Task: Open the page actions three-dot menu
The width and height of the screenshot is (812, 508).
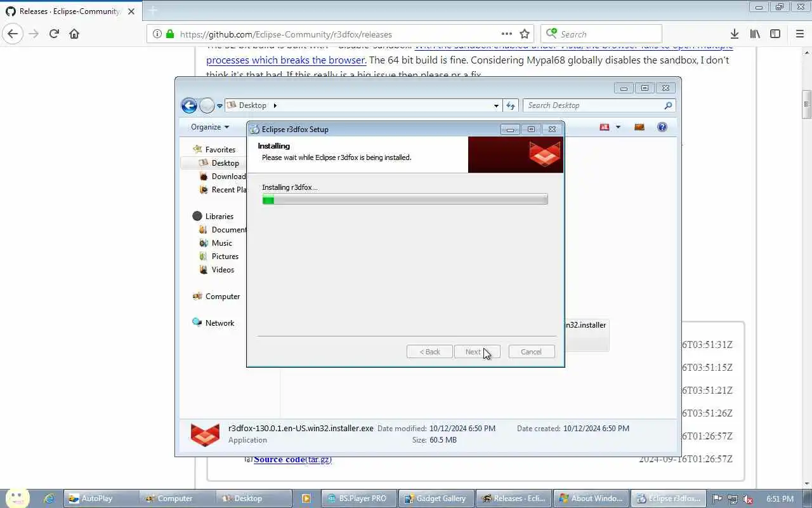Action: point(506,34)
